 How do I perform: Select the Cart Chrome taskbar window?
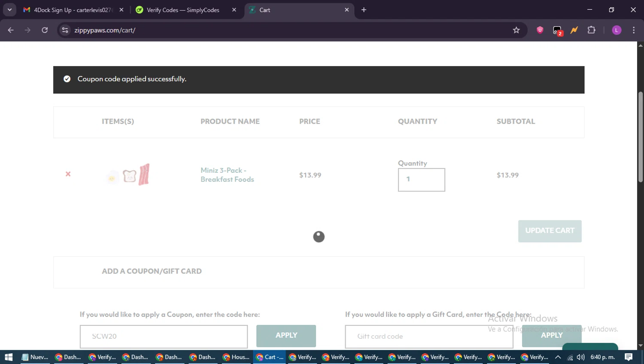pos(269,357)
